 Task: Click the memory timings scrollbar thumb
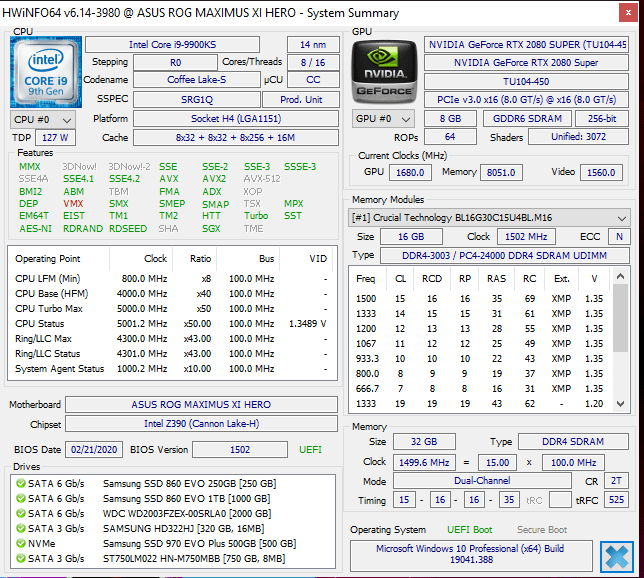pyautogui.click(x=621, y=318)
